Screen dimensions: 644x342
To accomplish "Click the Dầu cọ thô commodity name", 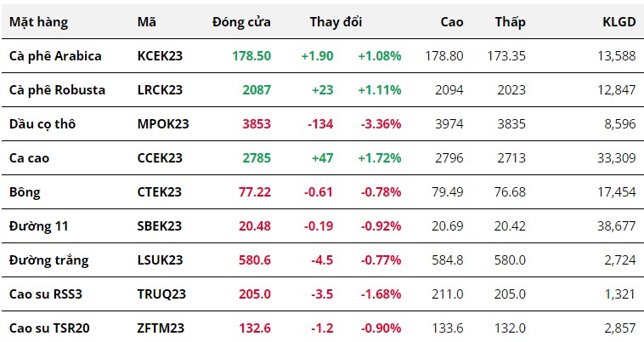I will tap(42, 123).
